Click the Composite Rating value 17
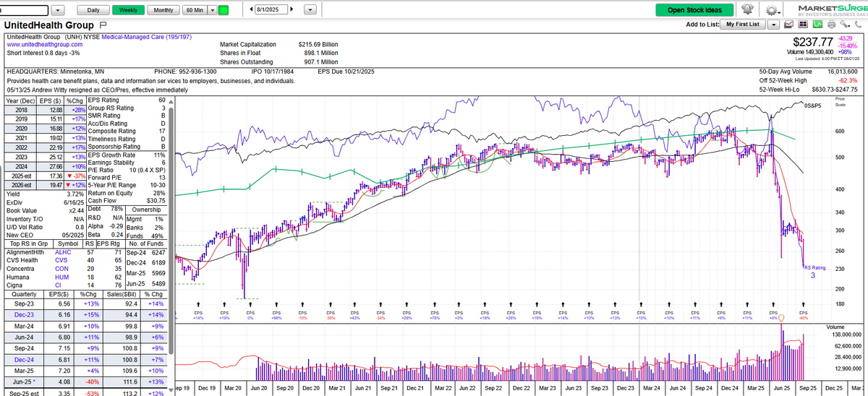 click(x=163, y=131)
